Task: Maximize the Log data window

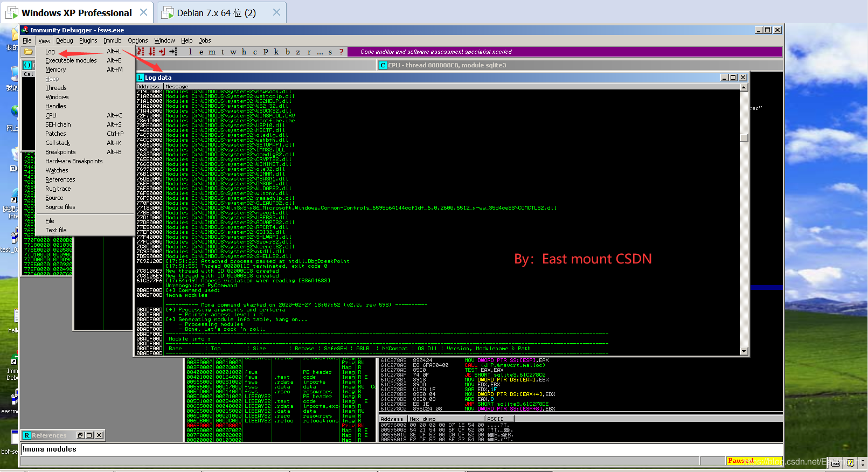Action: (x=733, y=78)
